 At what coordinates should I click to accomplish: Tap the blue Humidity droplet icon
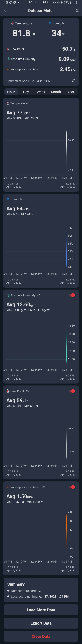click(50, 23)
